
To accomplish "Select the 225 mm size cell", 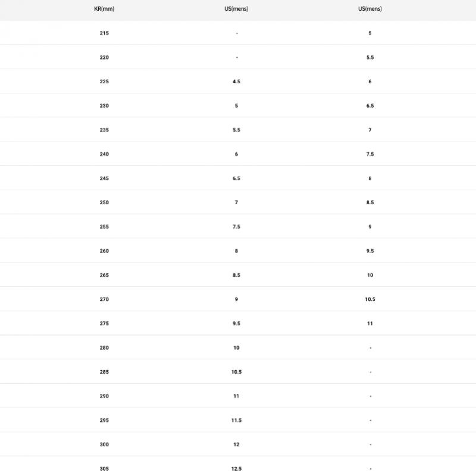I will click(x=104, y=82).
